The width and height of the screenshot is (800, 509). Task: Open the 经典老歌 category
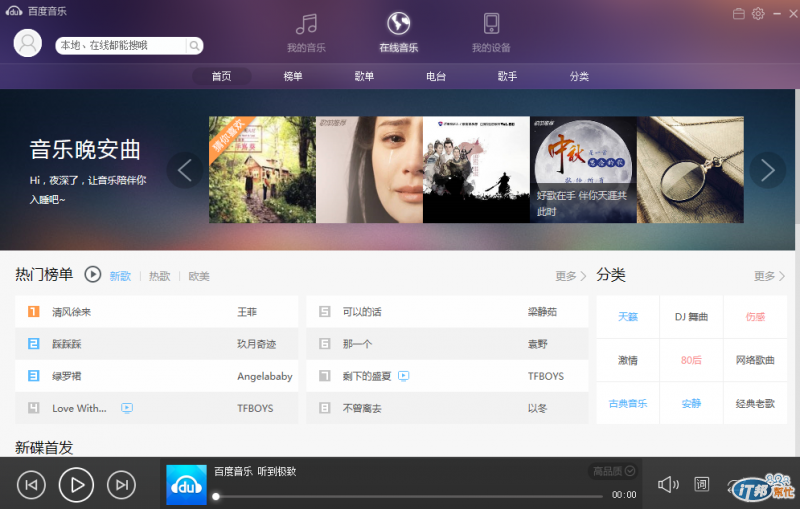(x=755, y=403)
